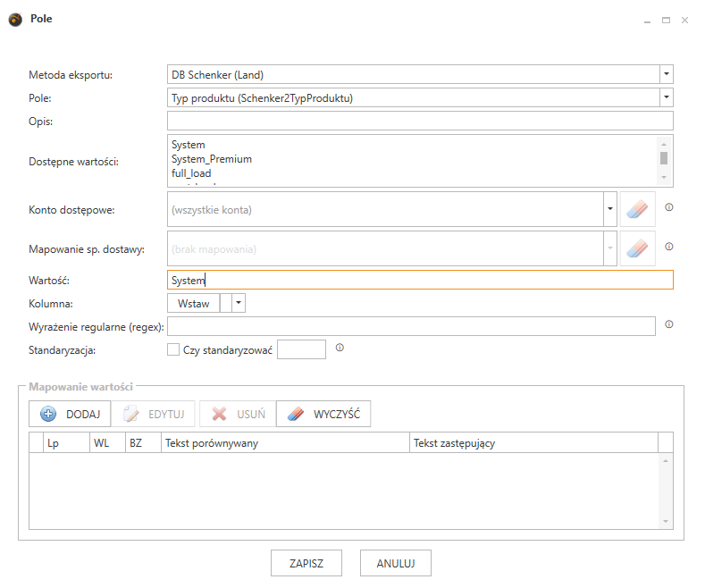Click the info icon beside Standaryzacja

pyautogui.click(x=340, y=348)
